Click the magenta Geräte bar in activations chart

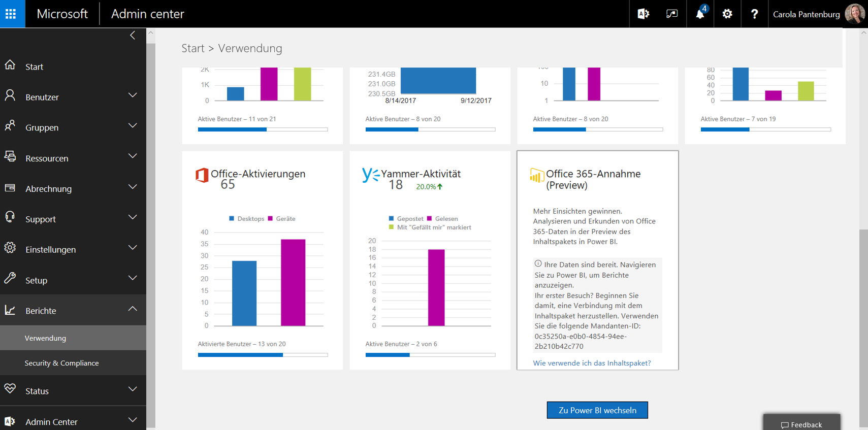(x=293, y=282)
